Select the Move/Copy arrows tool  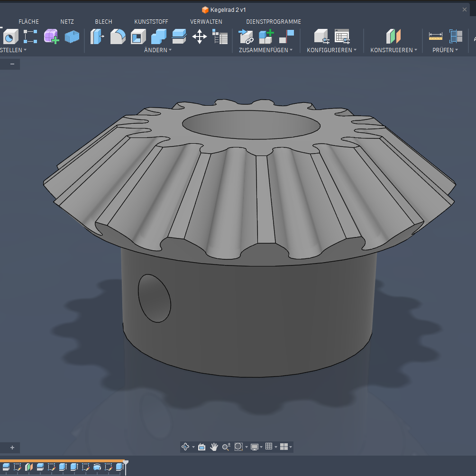pos(200,37)
